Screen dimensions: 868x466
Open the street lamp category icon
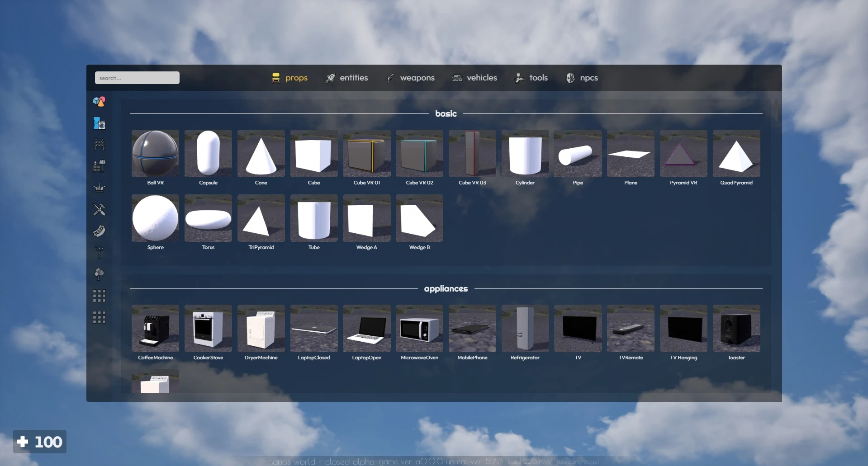coord(99,252)
